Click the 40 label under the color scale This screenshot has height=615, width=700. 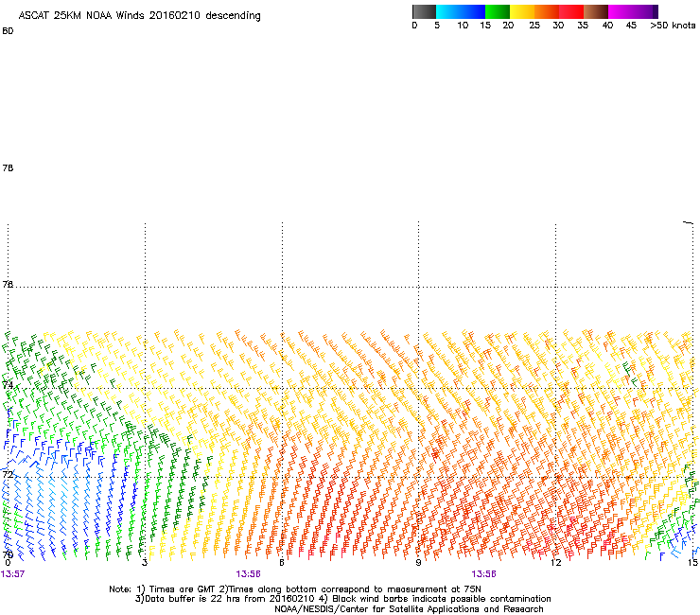coord(607,26)
